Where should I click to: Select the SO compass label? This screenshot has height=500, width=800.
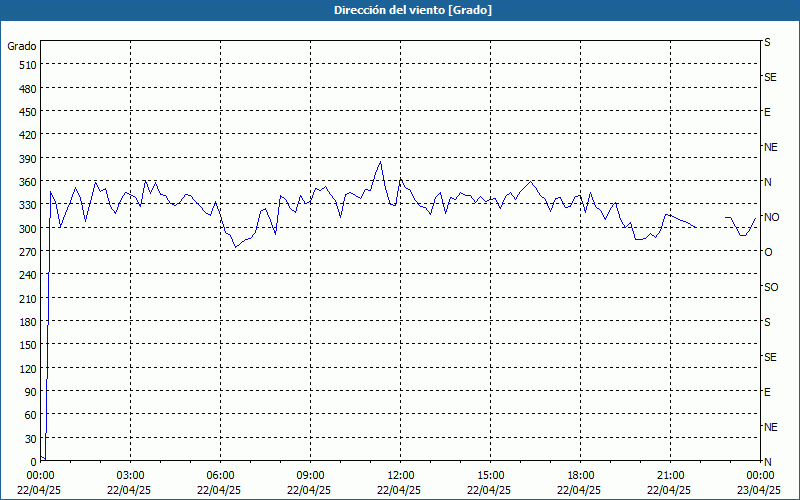(771, 288)
